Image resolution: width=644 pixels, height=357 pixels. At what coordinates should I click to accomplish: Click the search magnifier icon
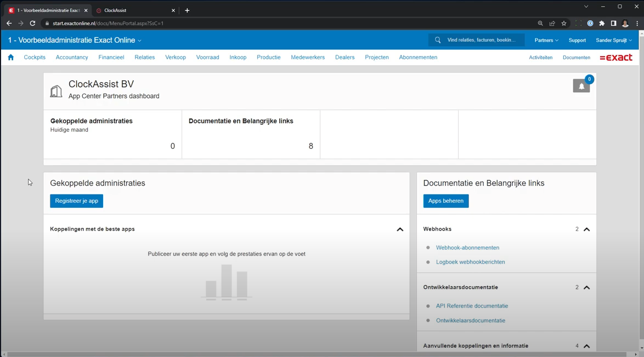438,40
